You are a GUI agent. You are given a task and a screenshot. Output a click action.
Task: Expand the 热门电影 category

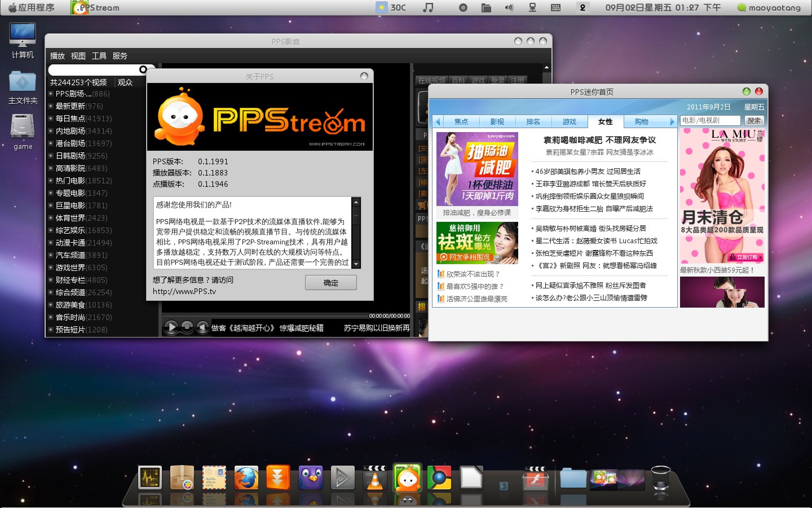pos(51,181)
